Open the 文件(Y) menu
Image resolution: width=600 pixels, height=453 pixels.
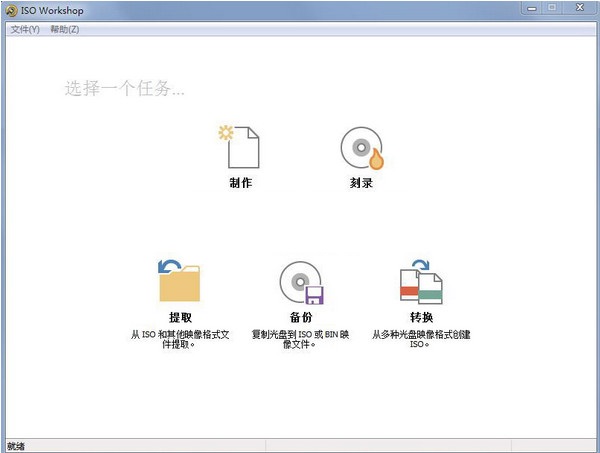[x=25, y=29]
